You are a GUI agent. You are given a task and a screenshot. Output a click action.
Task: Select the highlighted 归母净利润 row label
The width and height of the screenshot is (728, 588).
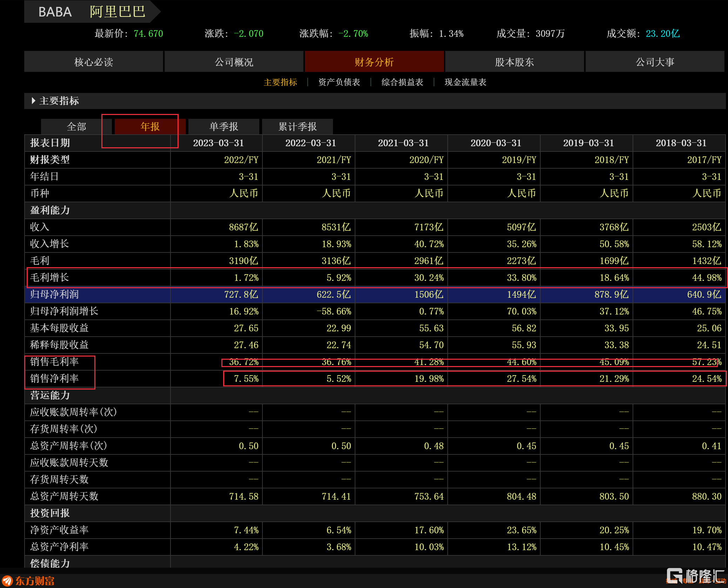point(54,295)
